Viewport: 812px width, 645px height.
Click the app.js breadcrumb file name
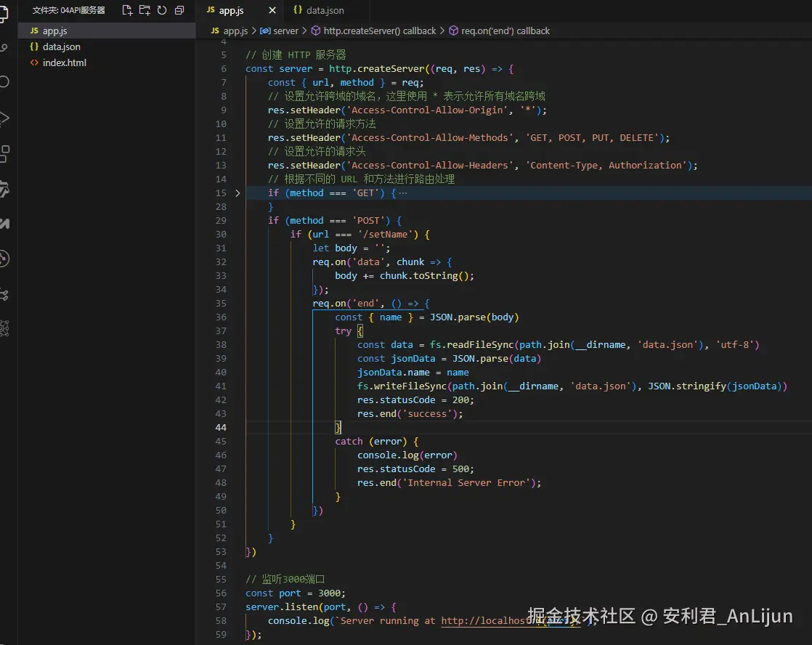[235, 31]
